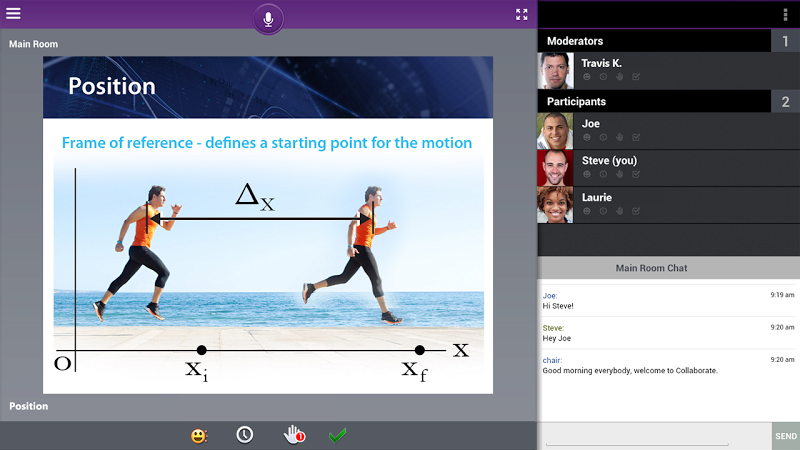Set away status with the clock icon
The height and width of the screenshot is (450, 800).
245,435
